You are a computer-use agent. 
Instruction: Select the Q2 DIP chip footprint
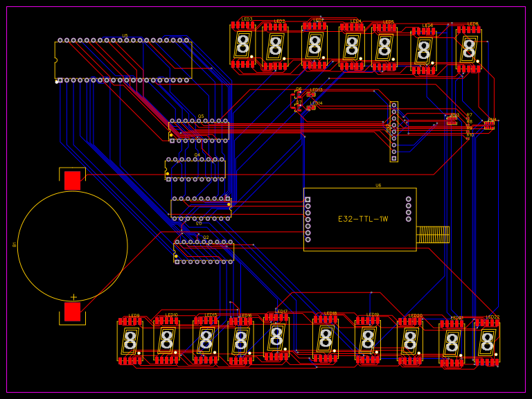pos(204,251)
